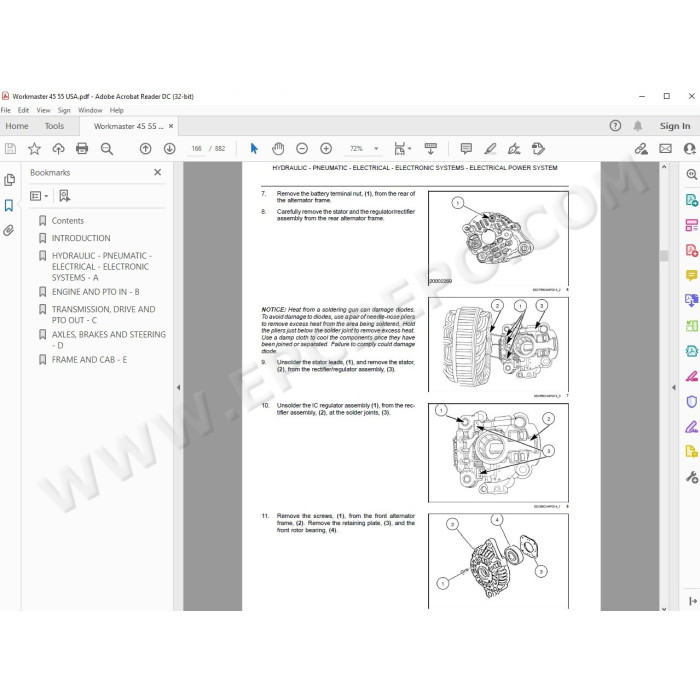Open the View menu
Screen dimensions: 700x700
click(x=43, y=110)
